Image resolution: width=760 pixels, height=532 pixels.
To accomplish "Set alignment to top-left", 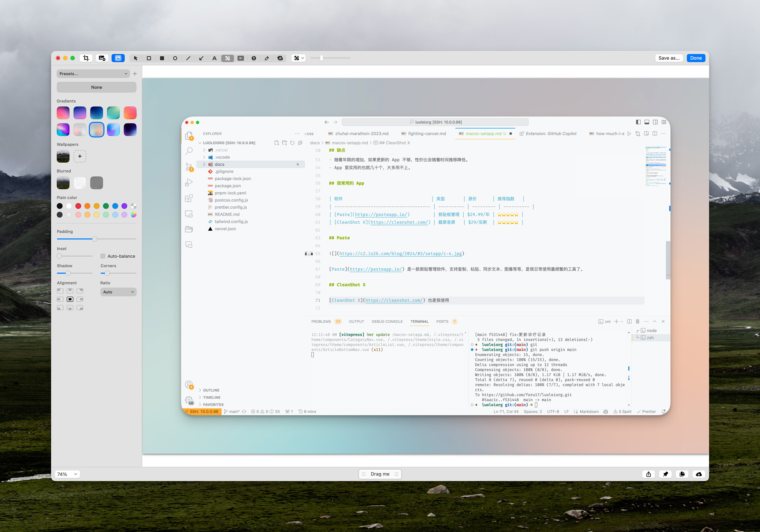I will click(x=60, y=291).
